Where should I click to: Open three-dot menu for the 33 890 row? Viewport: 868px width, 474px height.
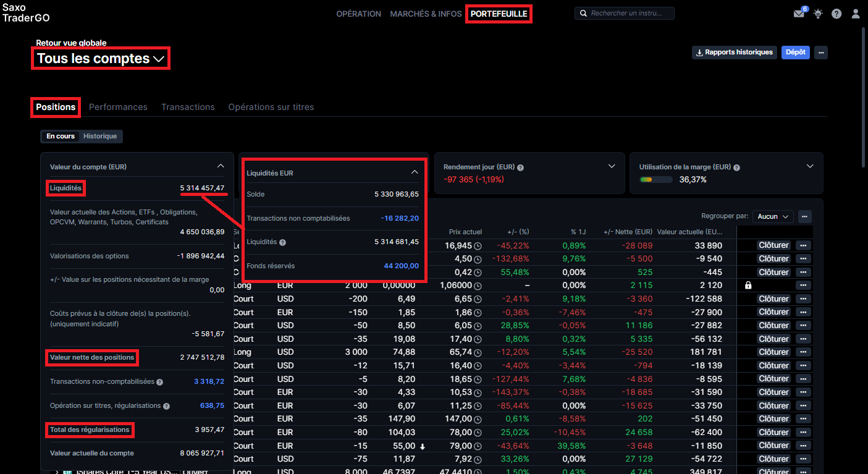pyautogui.click(x=803, y=245)
